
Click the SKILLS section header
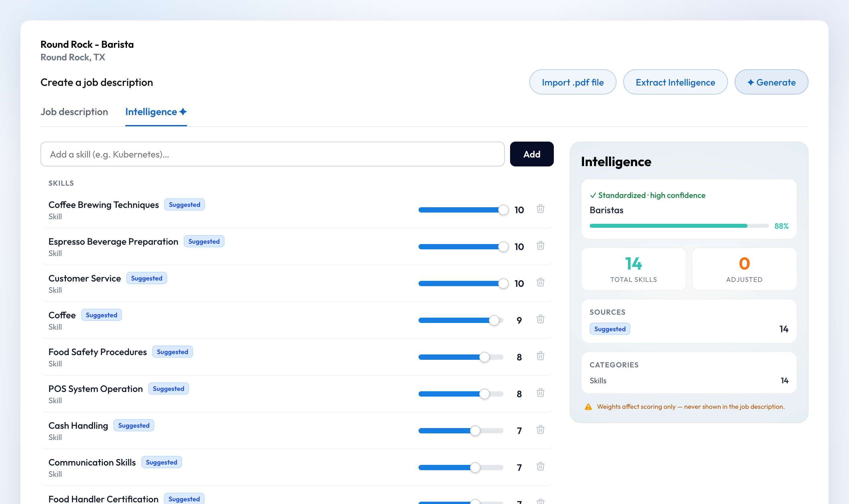[x=61, y=183]
